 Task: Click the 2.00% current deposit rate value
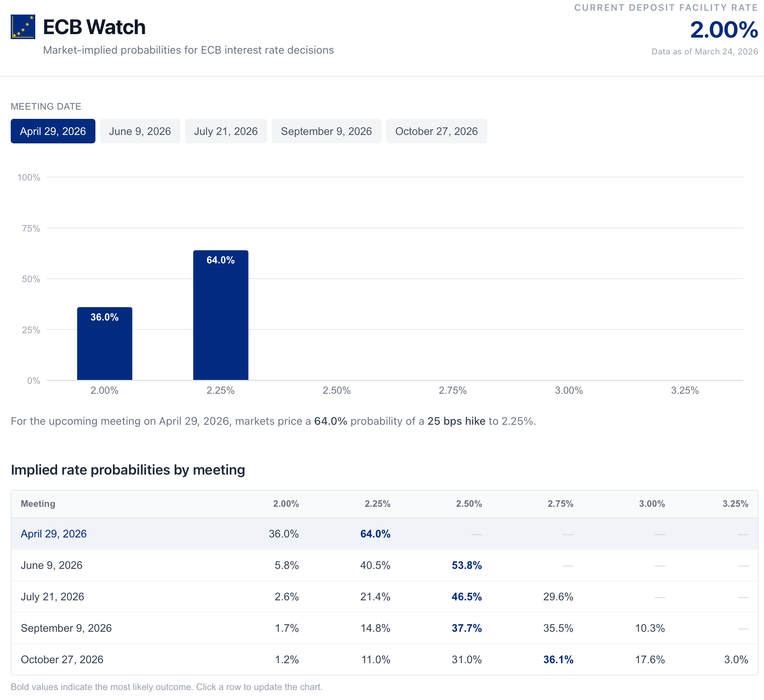(724, 30)
